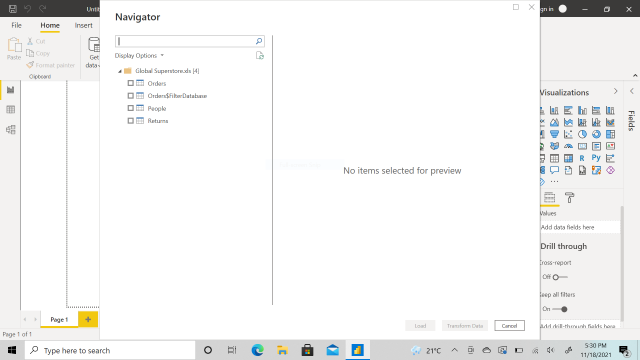
Task: Select the donut chart visualization
Action: pos(596,134)
